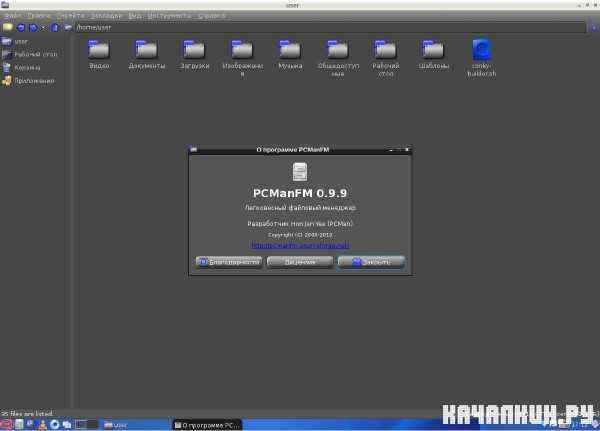Screen dimensions: 600x431
Task: Click the Go button beside the path bar
Action: [593, 28]
